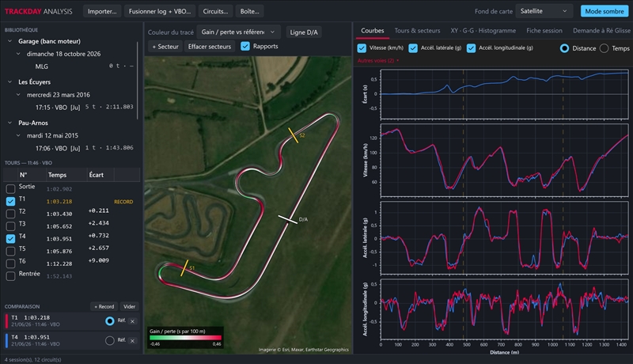Collapse mercredi 23 mars 2016 node
Screen dimensions: 633x364
tap(18, 95)
